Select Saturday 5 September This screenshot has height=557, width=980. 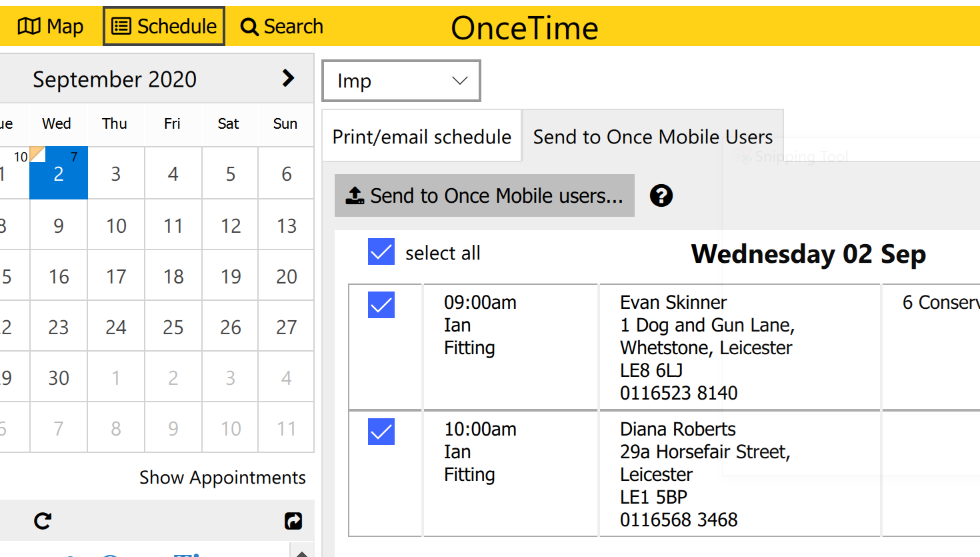tap(231, 173)
